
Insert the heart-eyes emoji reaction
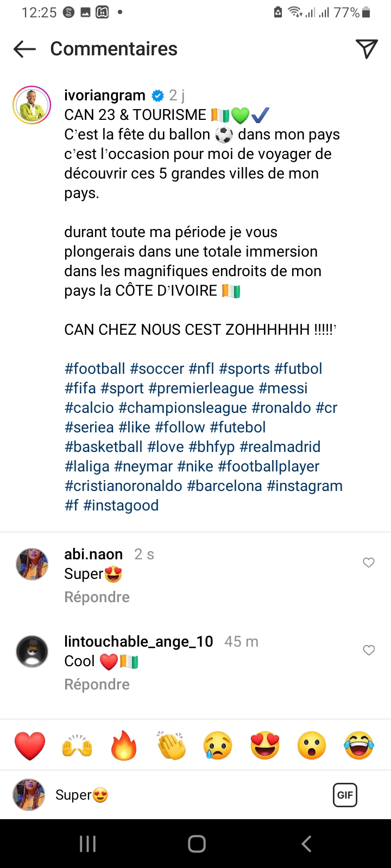coord(265,745)
